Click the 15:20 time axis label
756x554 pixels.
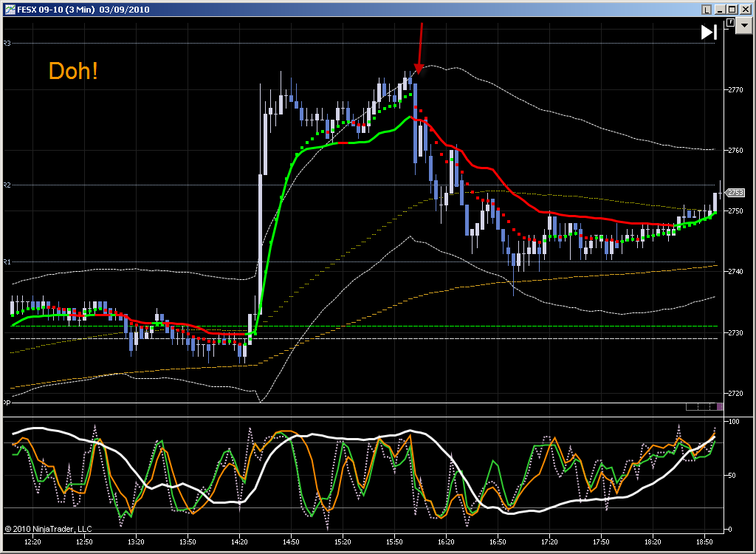tap(343, 542)
